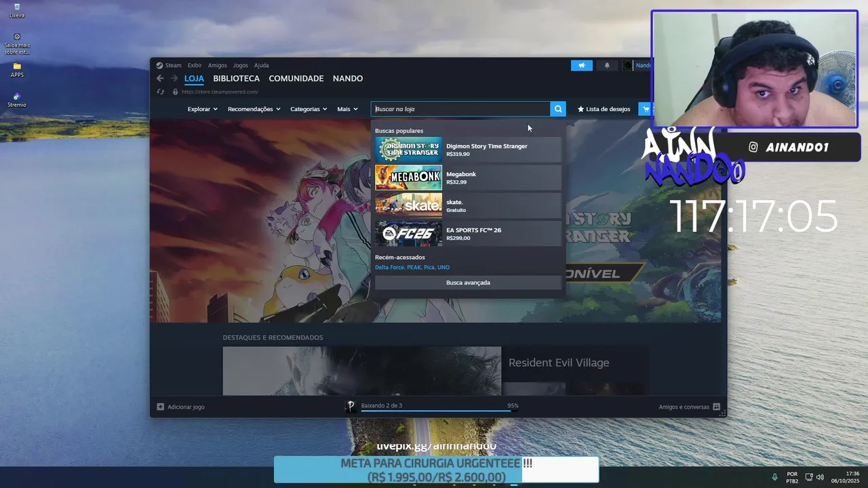Expand the Categorias dropdown
The width and height of the screenshot is (868, 488).
click(309, 109)
